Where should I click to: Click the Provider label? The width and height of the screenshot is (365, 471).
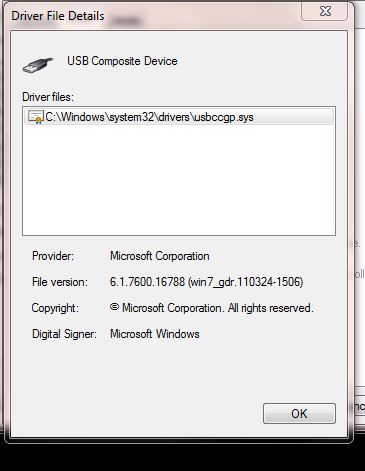53,256
